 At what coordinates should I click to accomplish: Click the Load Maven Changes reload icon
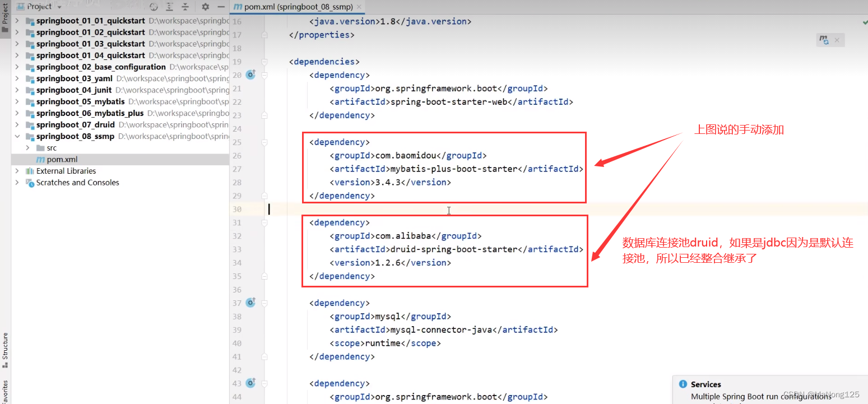(824, 40)
